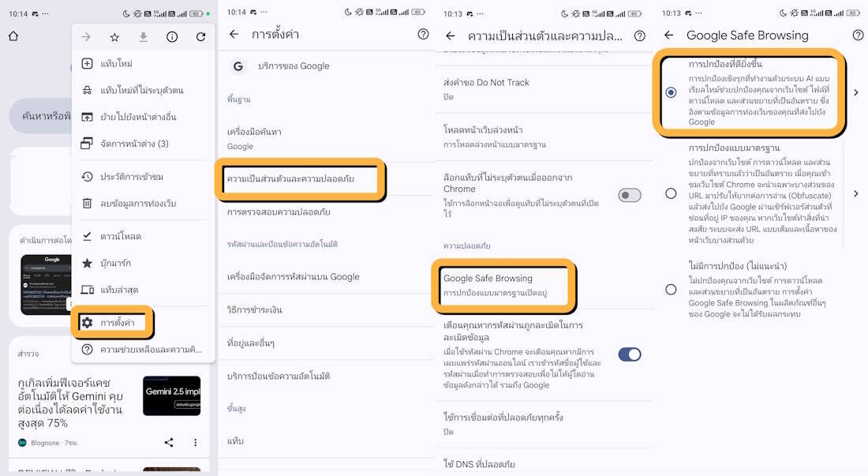Viewport: 868px width, 476px height.
Task: Toggle lock incognito tabs when leaving Chrome
Action: pyautogui.click(x=630, y=195)
